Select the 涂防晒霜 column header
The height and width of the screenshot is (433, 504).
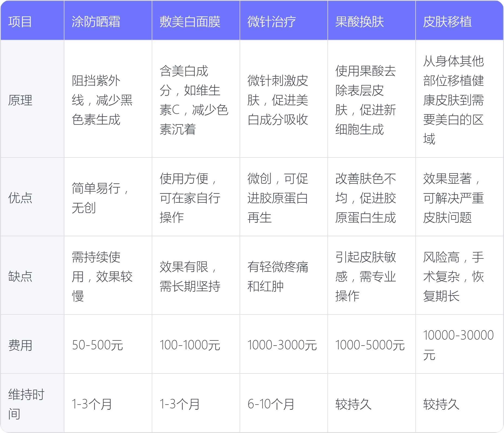[x=96, y=22]
